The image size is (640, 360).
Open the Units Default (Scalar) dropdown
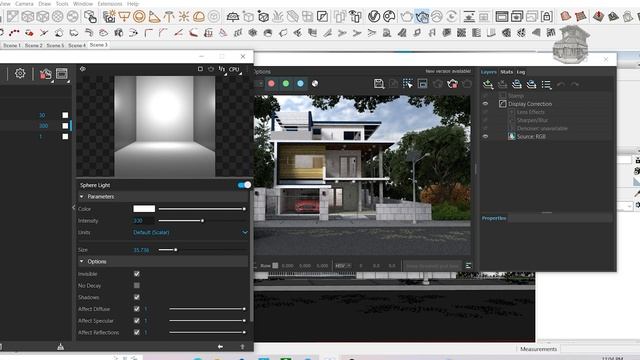tap(190, 232)
